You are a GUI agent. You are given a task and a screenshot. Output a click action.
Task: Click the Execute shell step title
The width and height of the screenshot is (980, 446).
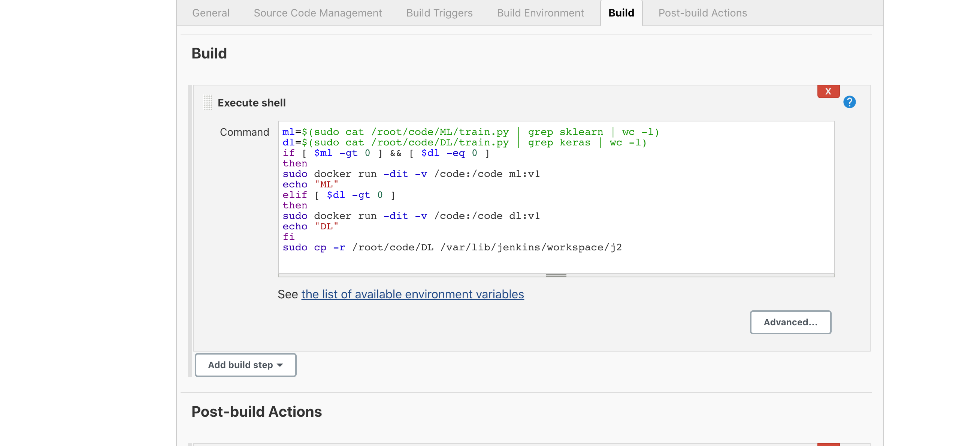coord(251,103)
